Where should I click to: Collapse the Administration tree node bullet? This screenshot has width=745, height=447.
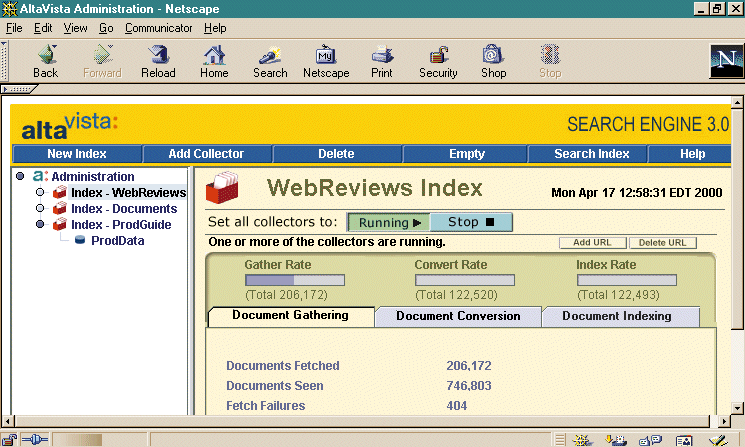[x=20, y=176]
